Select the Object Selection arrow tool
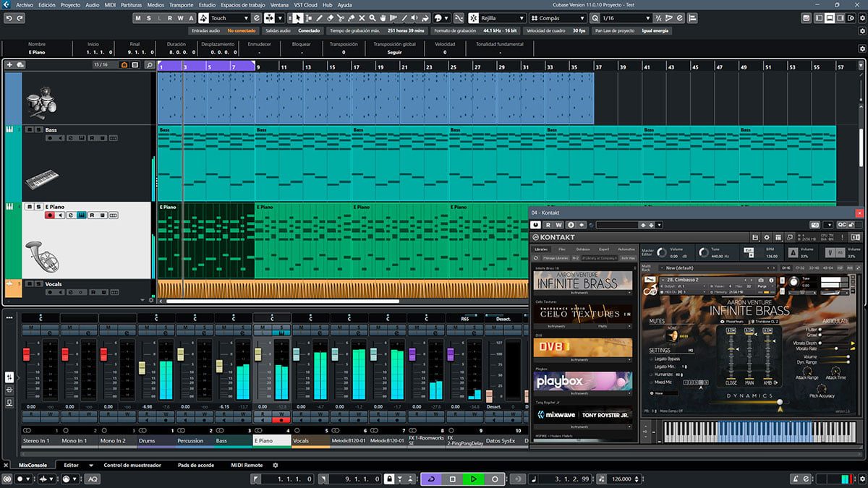 (297, 18)
